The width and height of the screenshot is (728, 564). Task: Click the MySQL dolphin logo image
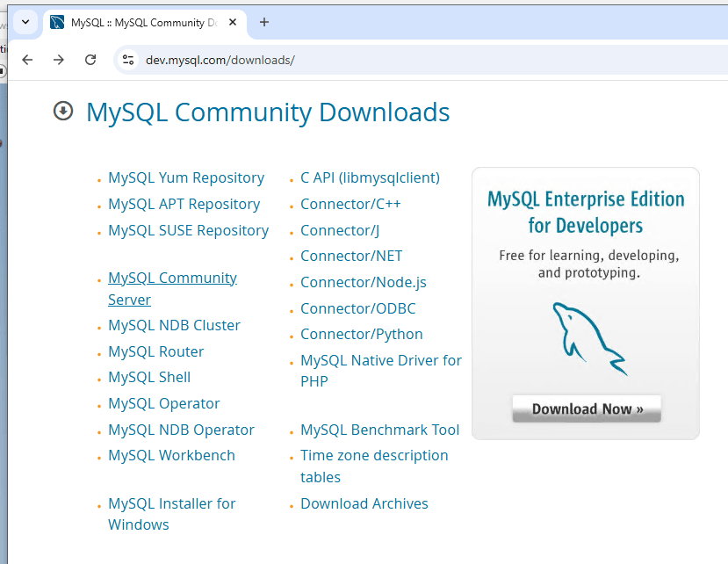589,339
